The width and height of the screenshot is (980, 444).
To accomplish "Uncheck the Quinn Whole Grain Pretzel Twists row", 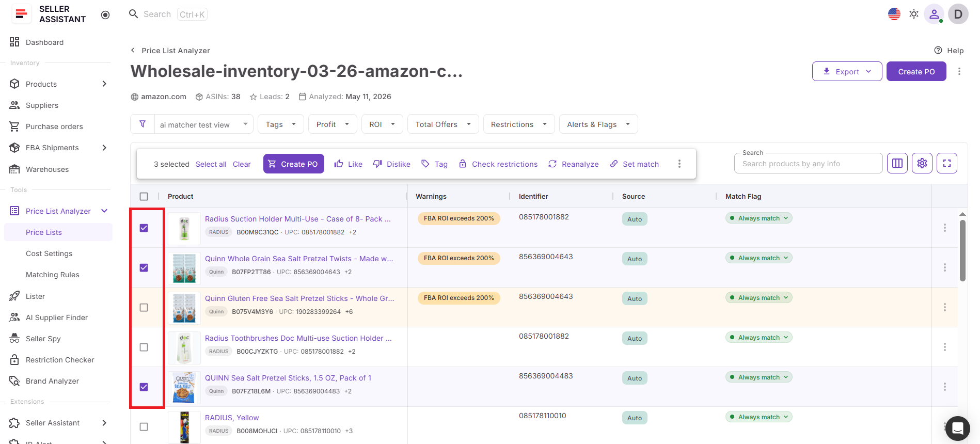I will coord(144,267).
